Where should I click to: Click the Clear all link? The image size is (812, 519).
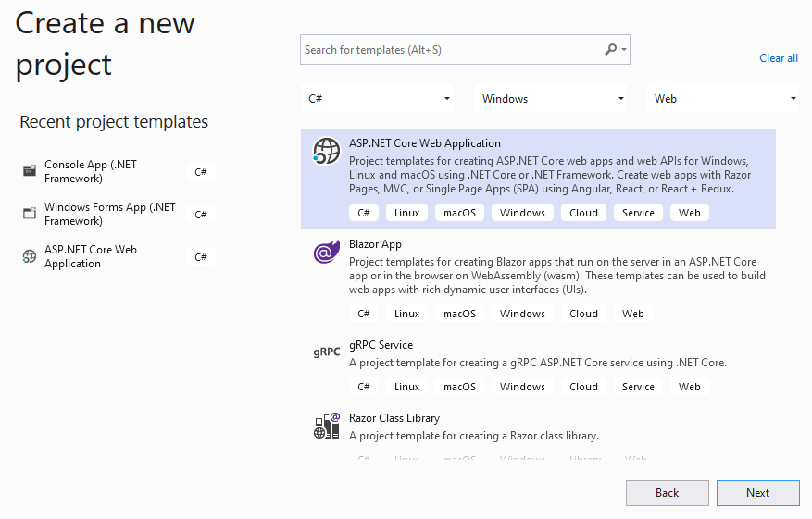point(779,58)
